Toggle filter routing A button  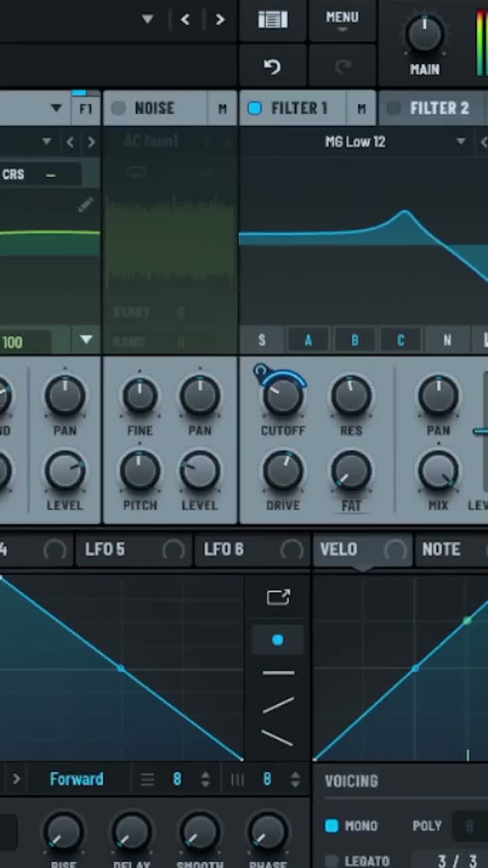tap(308, 340)
